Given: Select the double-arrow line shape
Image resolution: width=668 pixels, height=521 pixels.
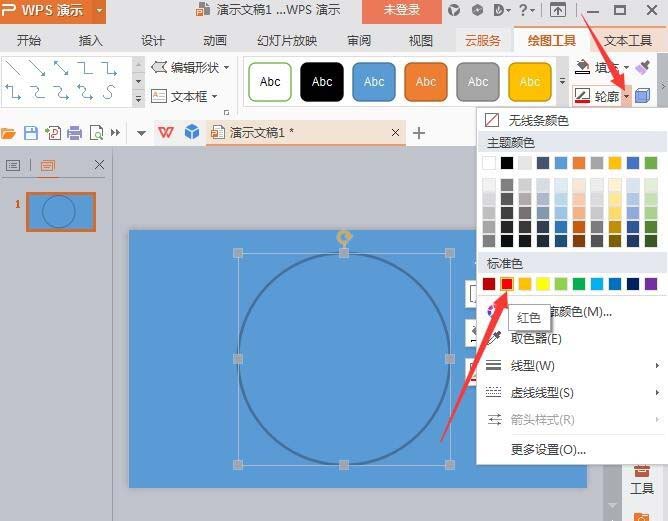Looking at the screenshot, I should 61,68.
